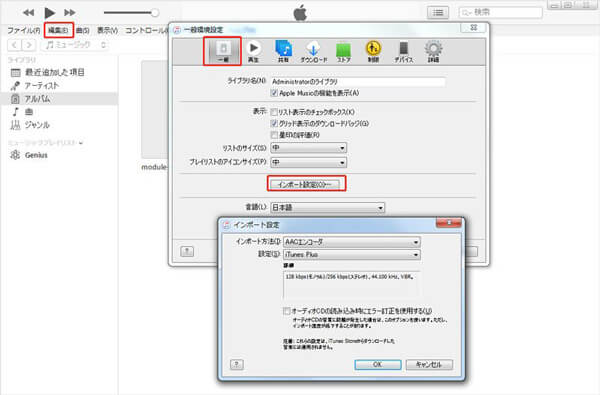600x395 pixels.
Task: Enable audio CD error correction checkbox
Action: click(287, 311)
